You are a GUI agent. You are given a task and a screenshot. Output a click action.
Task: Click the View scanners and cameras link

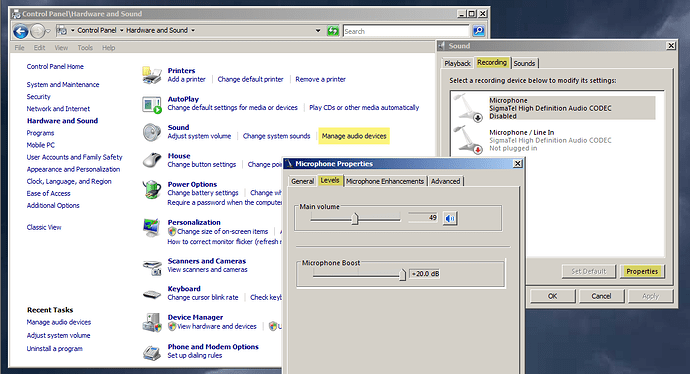click(207, 270)
